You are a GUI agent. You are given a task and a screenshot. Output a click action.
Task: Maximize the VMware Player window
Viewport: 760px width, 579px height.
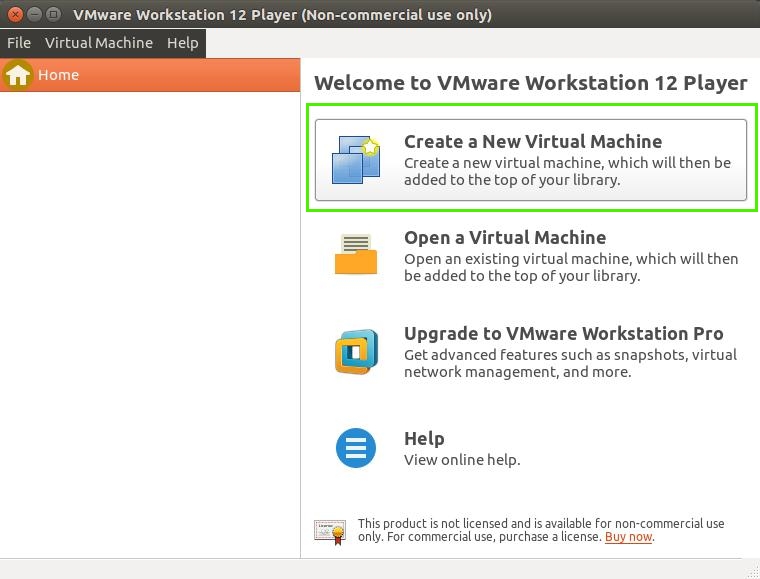(53, 15)
